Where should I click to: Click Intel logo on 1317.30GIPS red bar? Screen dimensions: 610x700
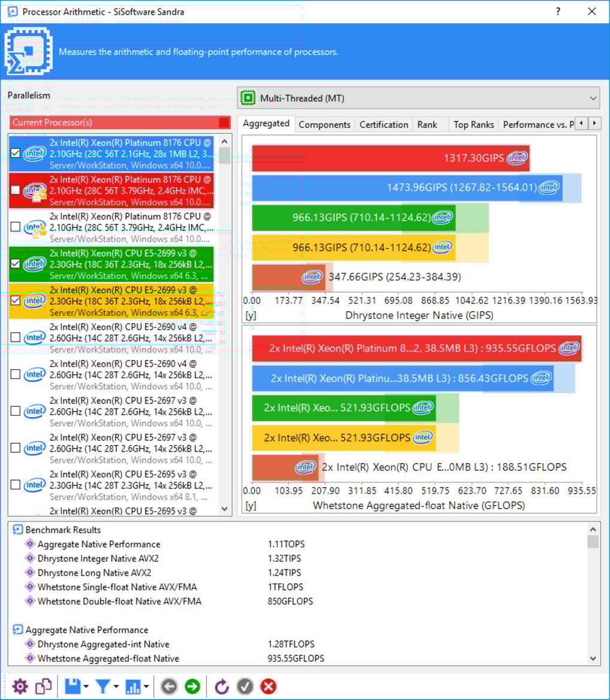[x=517, y=157]
